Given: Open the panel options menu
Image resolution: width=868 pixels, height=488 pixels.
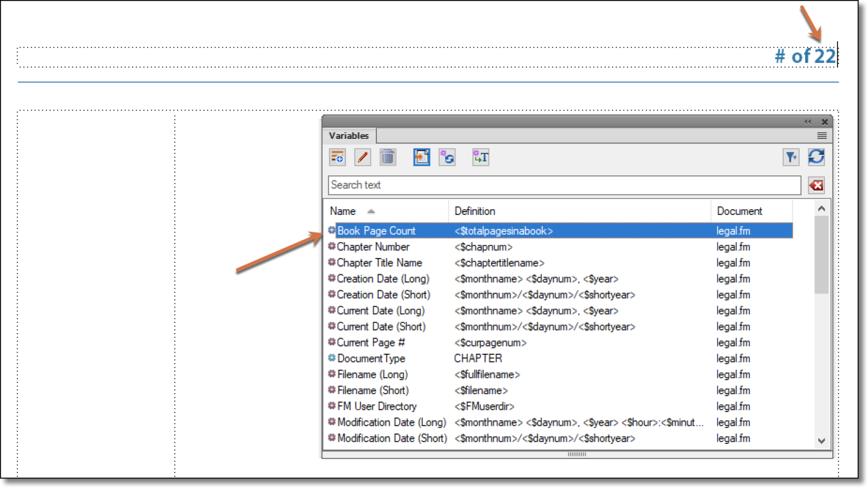Looking at the screenshot, I should coord(822,136).
